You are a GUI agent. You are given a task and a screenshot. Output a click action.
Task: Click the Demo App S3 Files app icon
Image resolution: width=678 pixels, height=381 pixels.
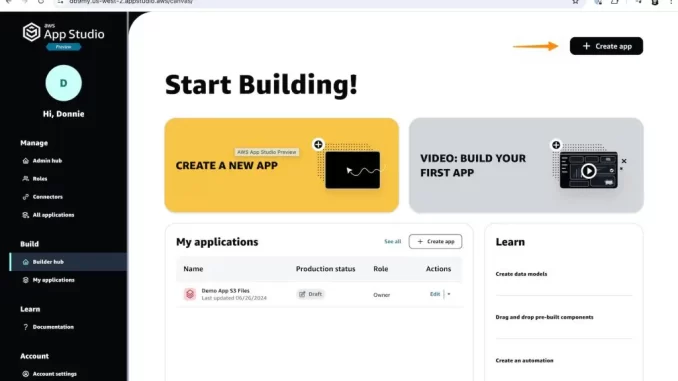coord(190,294)
